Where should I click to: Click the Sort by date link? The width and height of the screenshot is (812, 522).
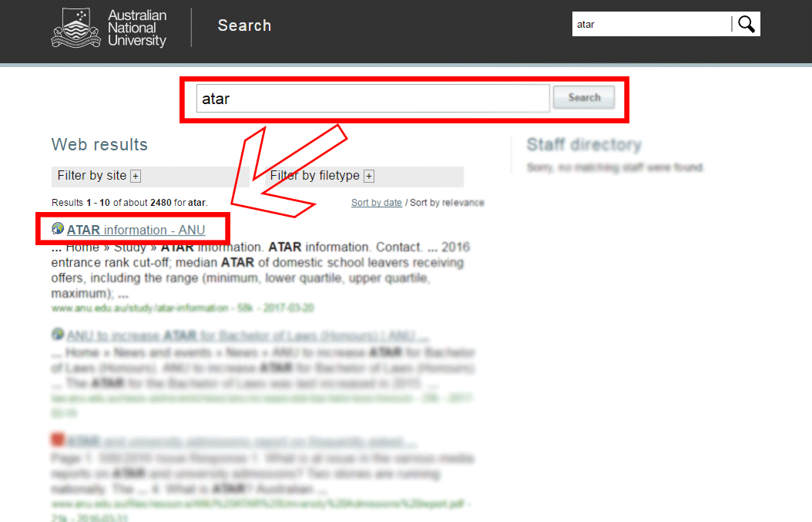click(376, 203)
